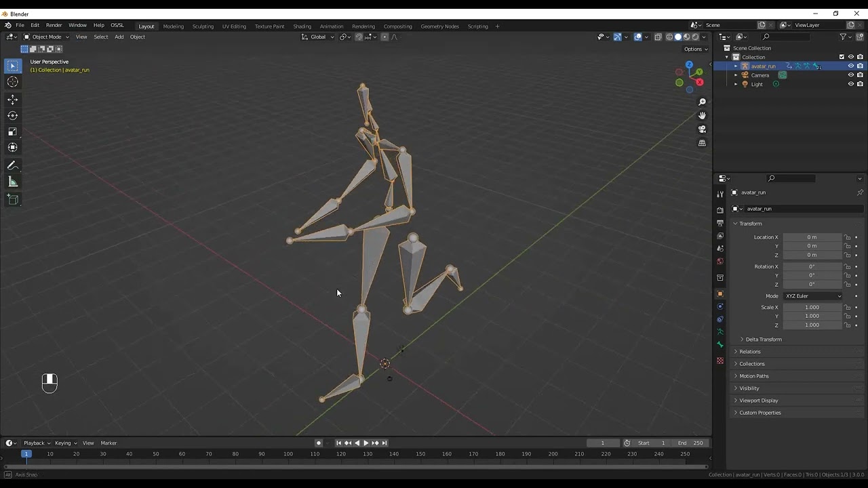Open the Texture properties tab

pyautogui.click(x=720, y=361)
